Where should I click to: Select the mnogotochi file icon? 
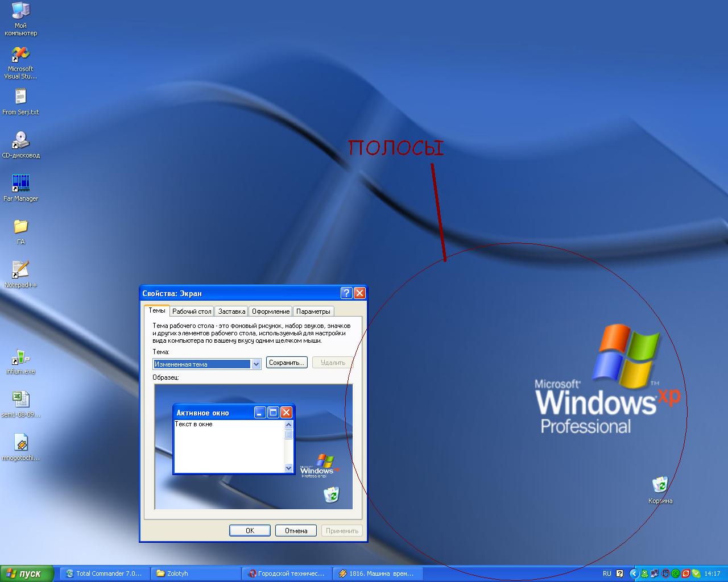(20, 448)
